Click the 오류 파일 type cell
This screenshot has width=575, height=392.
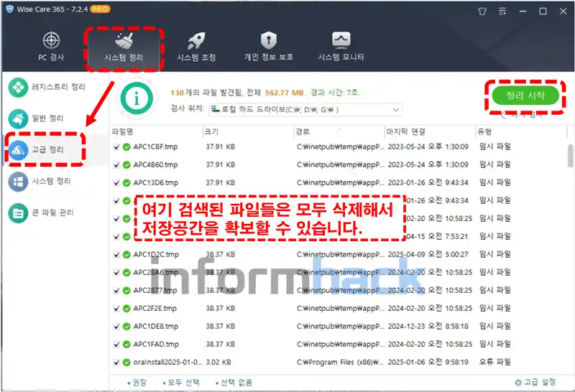[495, 362]
